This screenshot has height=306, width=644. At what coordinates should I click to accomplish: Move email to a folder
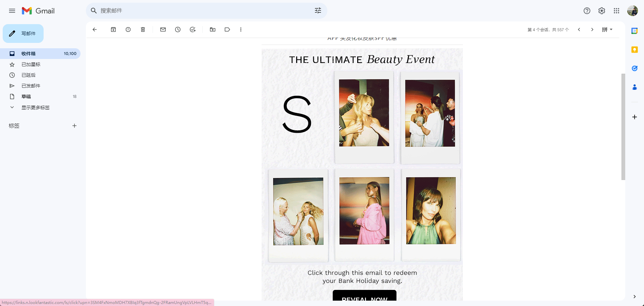tap(213, 29)
